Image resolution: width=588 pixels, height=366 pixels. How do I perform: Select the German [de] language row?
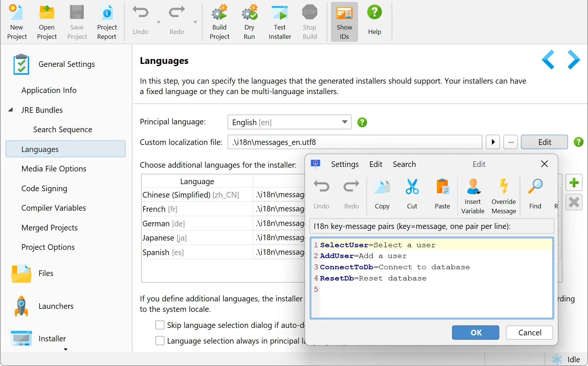[x=223, y=223]
